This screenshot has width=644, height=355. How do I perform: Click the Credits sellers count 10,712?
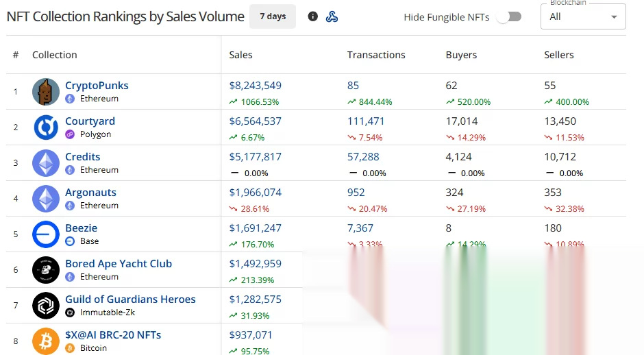[x=560, y=156]
